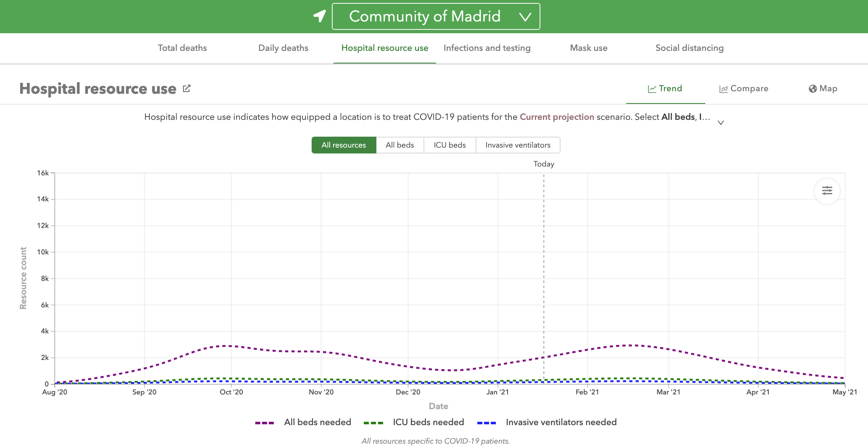Click the Today marker line on the chart
This screenshot has height=447, width=868.
click(543, 273)
